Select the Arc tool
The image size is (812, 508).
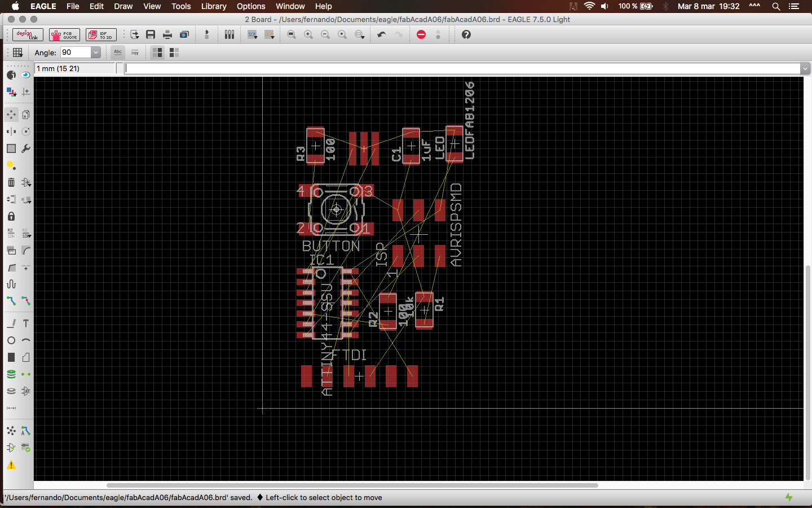[x=26, y=340]
